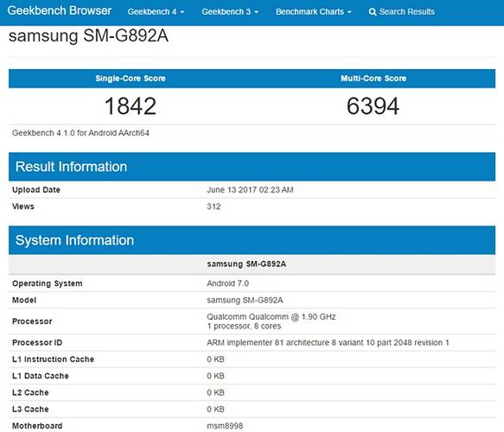This screenshot has width=504, height=432.
Task: Select the 1 processor, 8 cores text
Action: tap(244, 326)
